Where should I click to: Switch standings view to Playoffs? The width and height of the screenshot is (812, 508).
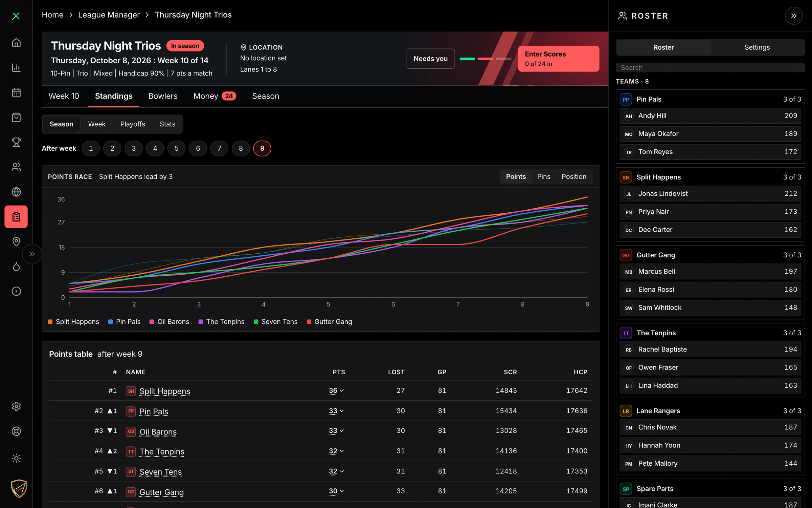point(133,124)
